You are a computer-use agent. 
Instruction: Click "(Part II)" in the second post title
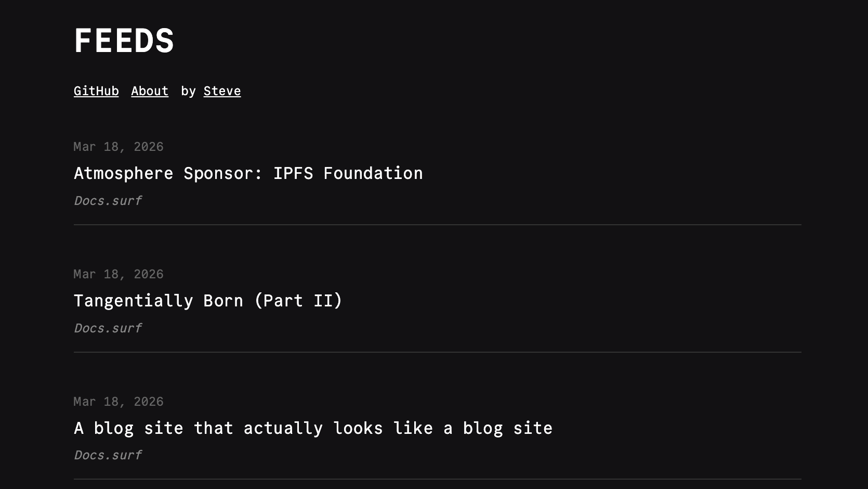tap(298, 301)
